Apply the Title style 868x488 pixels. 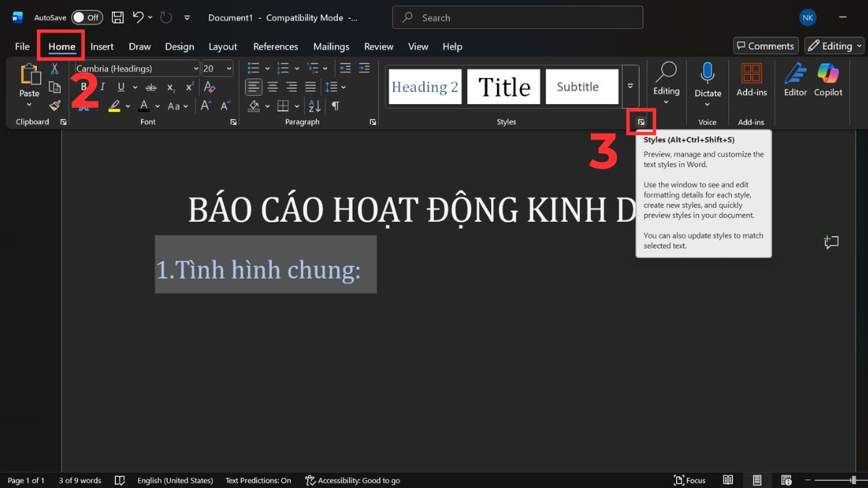(x=503, y=86)
